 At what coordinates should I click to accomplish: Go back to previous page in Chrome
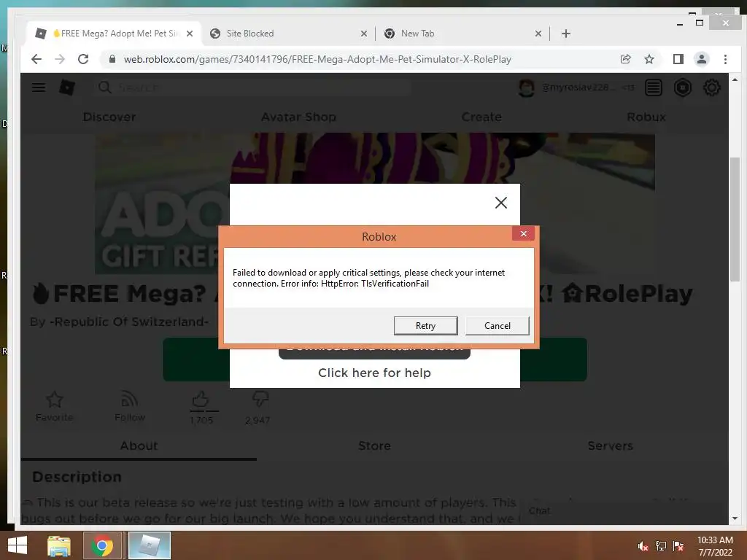click(36, 59)
